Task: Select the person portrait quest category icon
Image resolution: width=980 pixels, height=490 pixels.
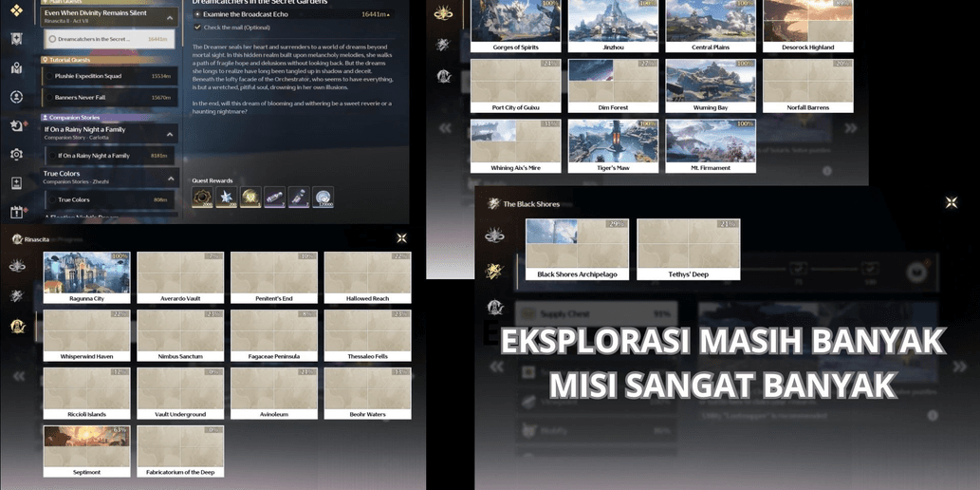Action: click(17, 96)
